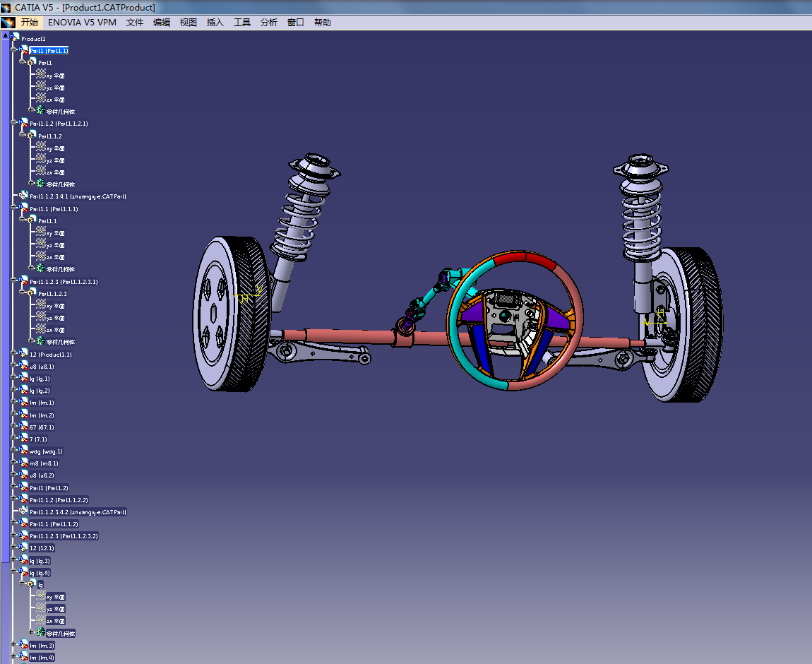Click the 零件几何体 body icon under Part1.1

(40, 268)
